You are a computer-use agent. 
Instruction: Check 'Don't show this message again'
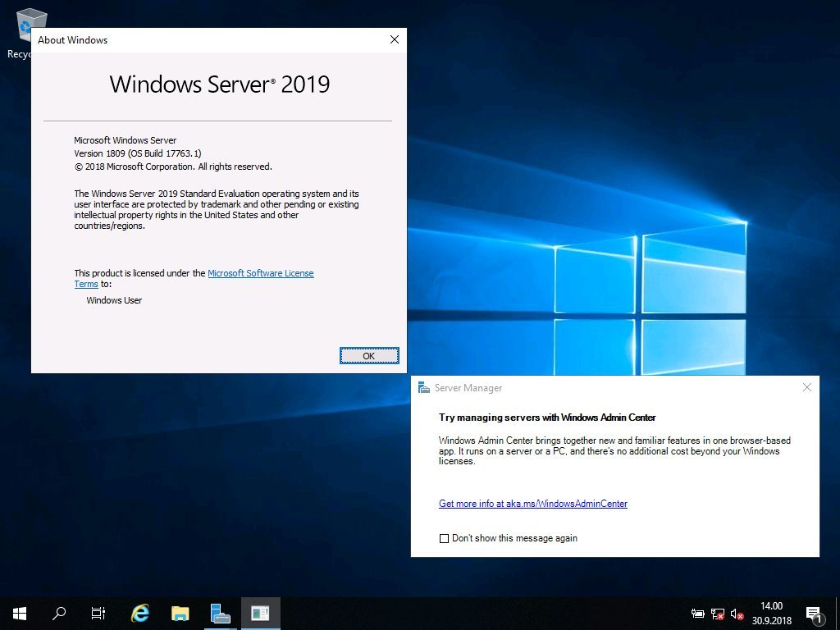click(444, 538)
